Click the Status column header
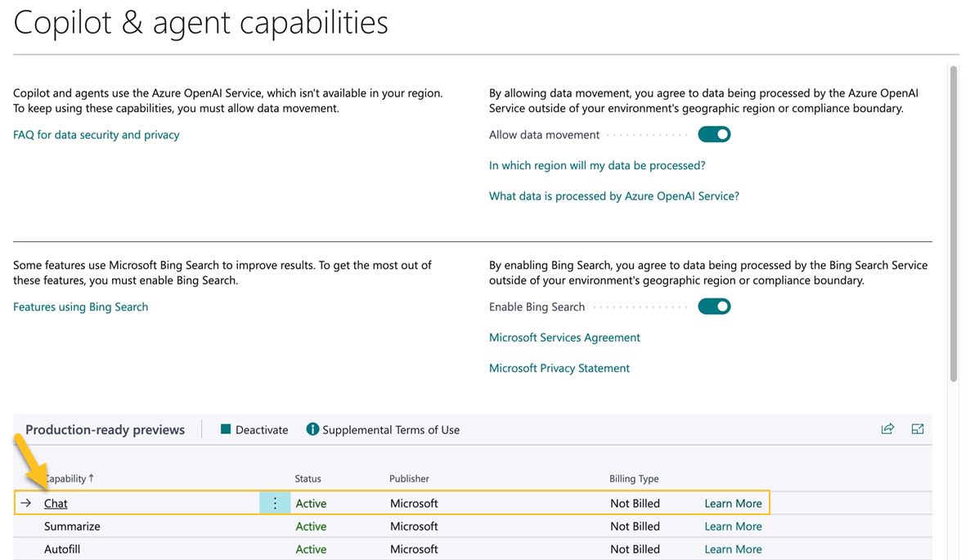 pyautogui.click(x=307, y=478)
